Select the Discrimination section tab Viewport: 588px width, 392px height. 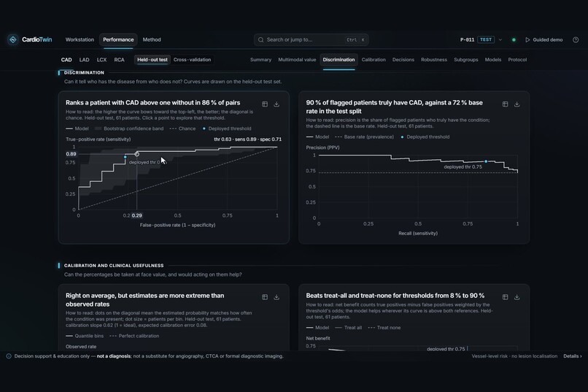click(x=339, y=60)
